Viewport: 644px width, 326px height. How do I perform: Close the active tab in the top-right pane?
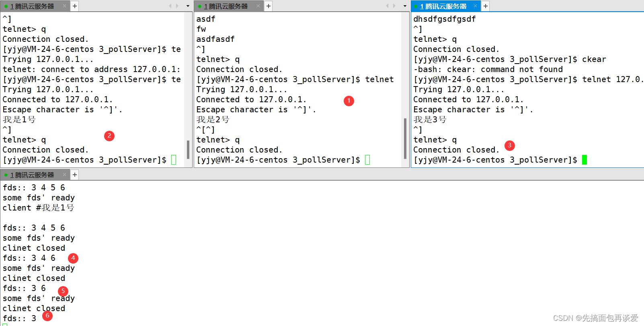pyautogui.click(x=475, y=6)
